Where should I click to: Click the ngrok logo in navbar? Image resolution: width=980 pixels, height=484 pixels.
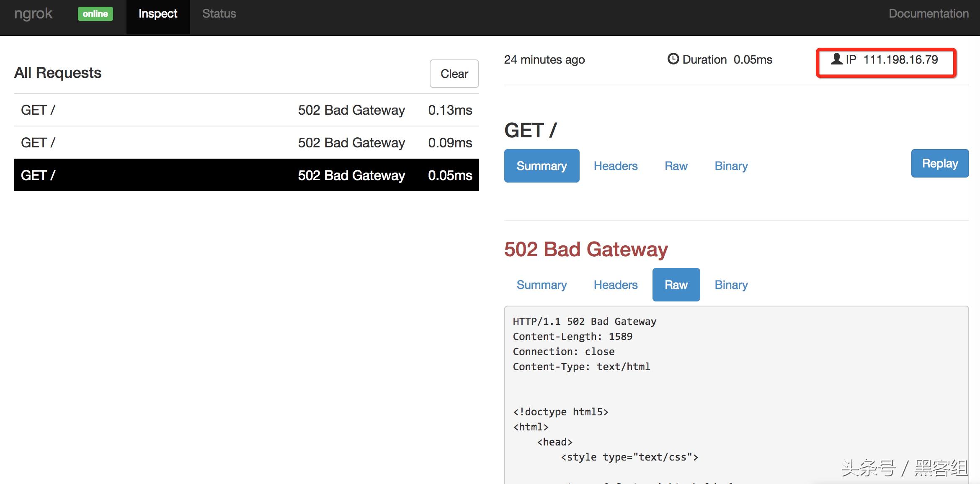tap(34, 14)
